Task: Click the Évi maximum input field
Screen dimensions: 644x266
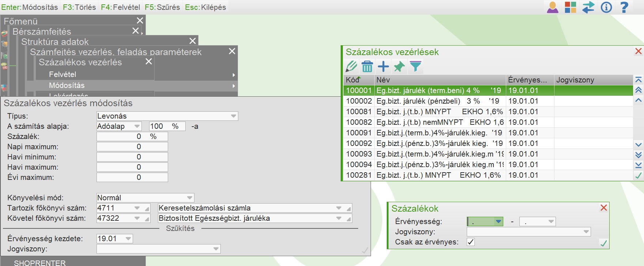Action: [x=132, y=177]
